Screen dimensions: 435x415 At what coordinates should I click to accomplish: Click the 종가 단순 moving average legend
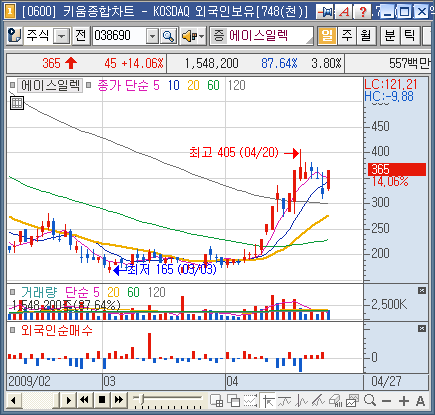pos(123,86)
